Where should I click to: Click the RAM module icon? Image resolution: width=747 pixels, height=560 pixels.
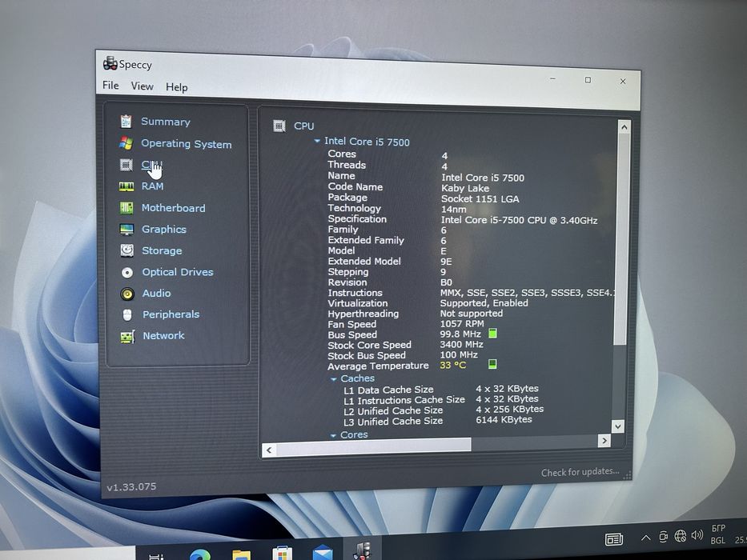point(127,186)
